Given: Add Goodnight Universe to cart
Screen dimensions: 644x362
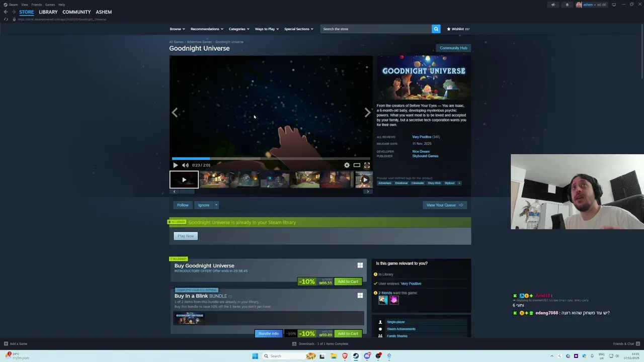Looking at the screenshot, I should click(348, 282).
